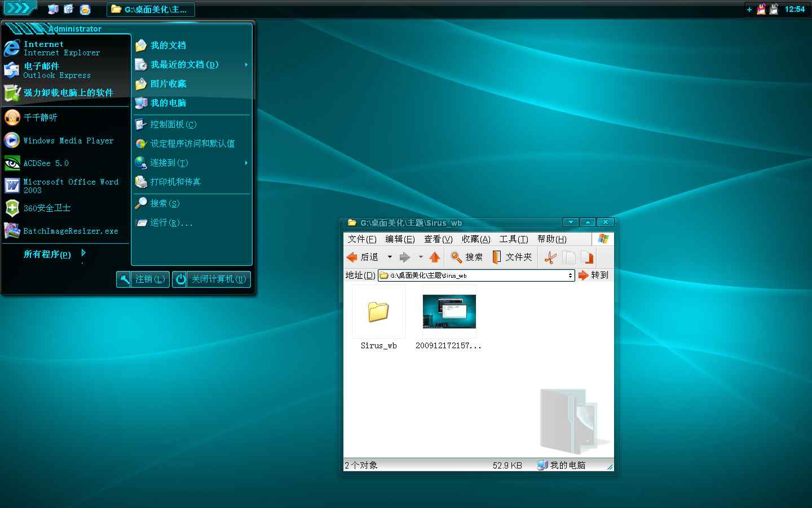Select the Sirus_wb folder
The height and width of the screenshot is (508, 812).
tap(379, 318)
